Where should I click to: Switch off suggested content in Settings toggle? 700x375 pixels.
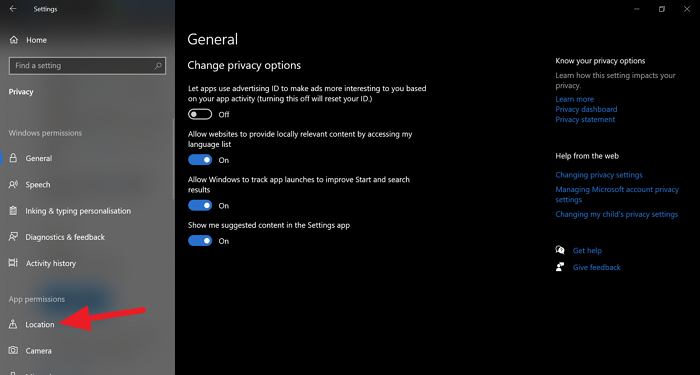[x=200, y=241]
